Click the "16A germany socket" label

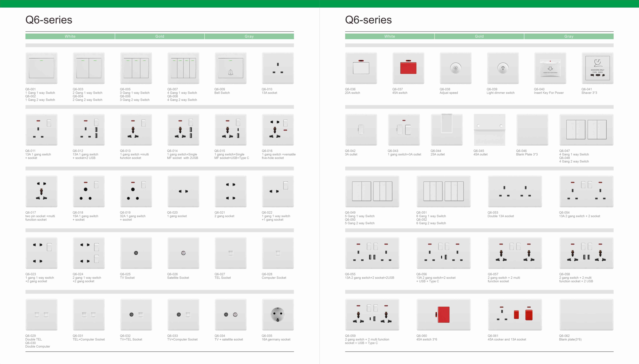tap(276, 339)
